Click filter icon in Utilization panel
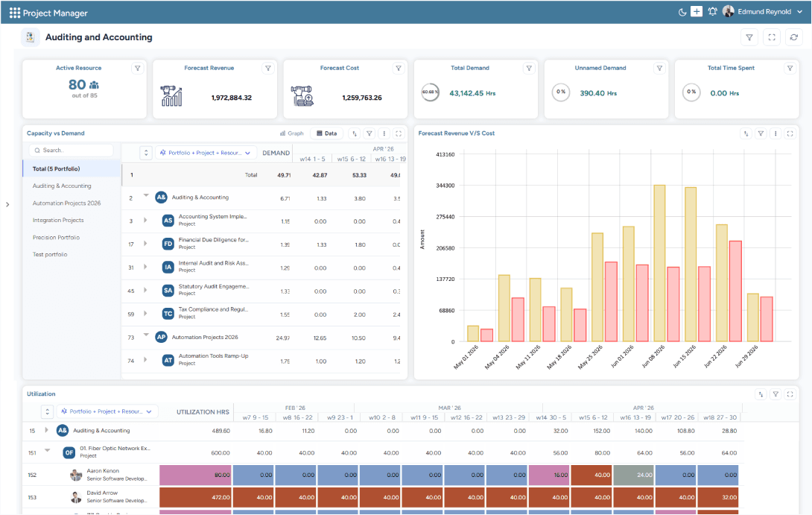The image size is (812, 515). [775, 394]
